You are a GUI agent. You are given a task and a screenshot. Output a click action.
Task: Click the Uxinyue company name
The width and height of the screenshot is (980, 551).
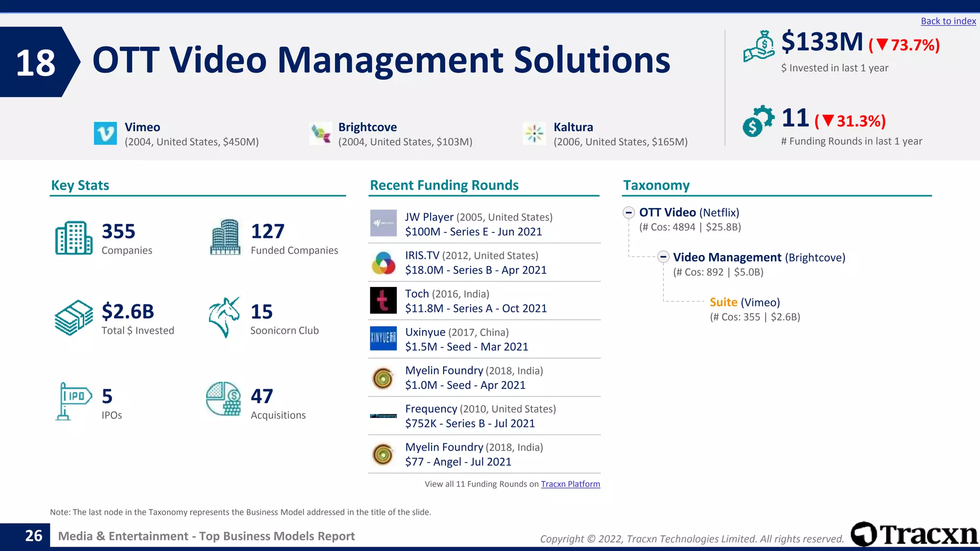click(x=425, y=332)
